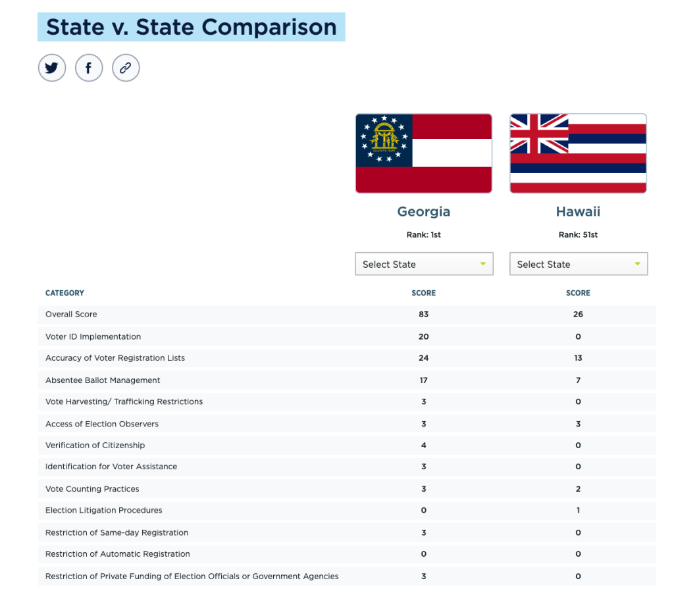Image resolution: width=674 pixels, height=616 pixels.
Task: Click Hawaii's SCORE column header
Action: tap(578, 293)
